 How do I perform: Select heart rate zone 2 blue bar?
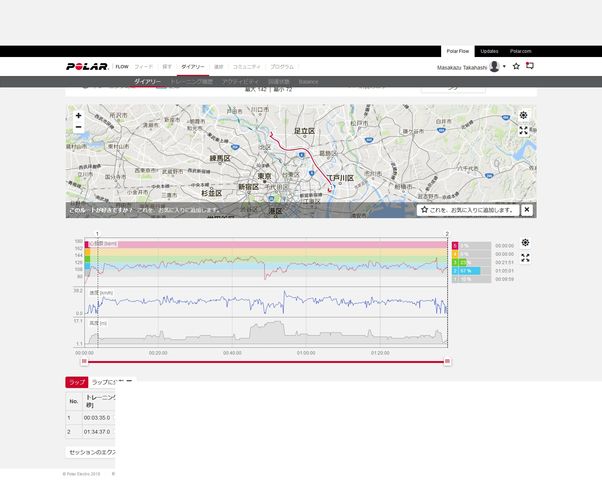[x=471, y=271]
